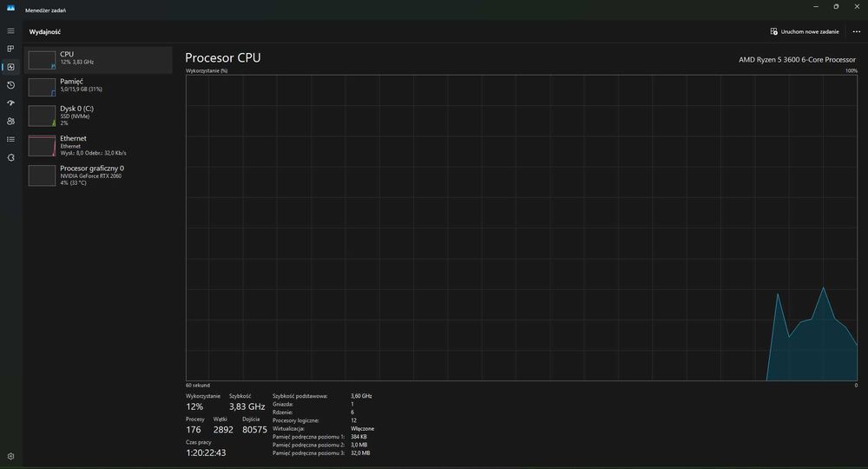Click the 'Wydajność' page title
Viewport: 868px width, 469px height.
point(45,32)
